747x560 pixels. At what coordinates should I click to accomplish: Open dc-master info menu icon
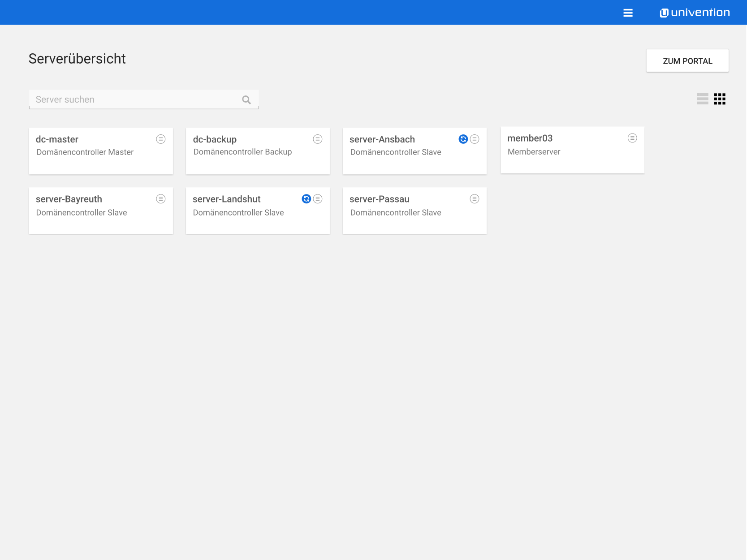[160, 139]
